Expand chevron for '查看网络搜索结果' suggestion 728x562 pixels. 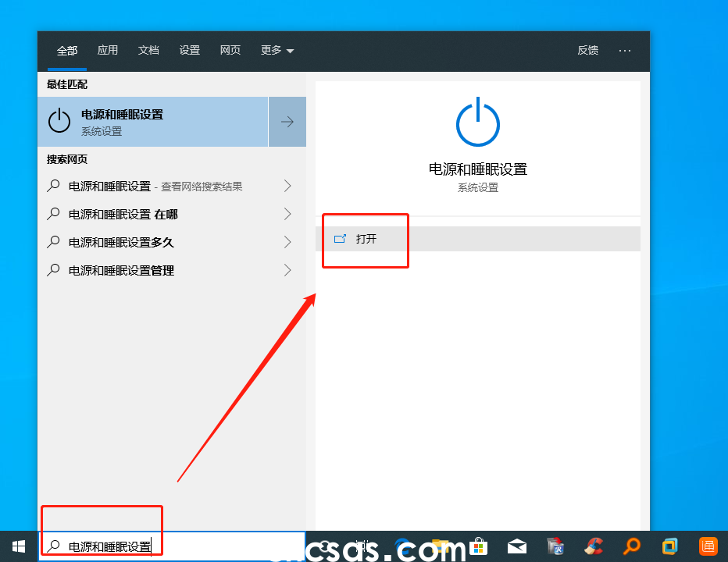[x=287, y=186]
